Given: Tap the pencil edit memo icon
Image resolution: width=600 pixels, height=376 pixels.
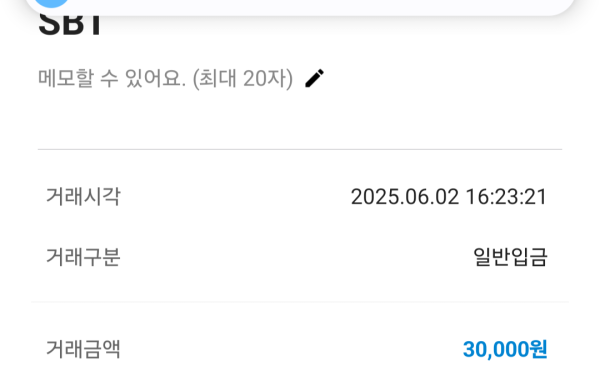Looking at the screenshot, I should (315, 78).
